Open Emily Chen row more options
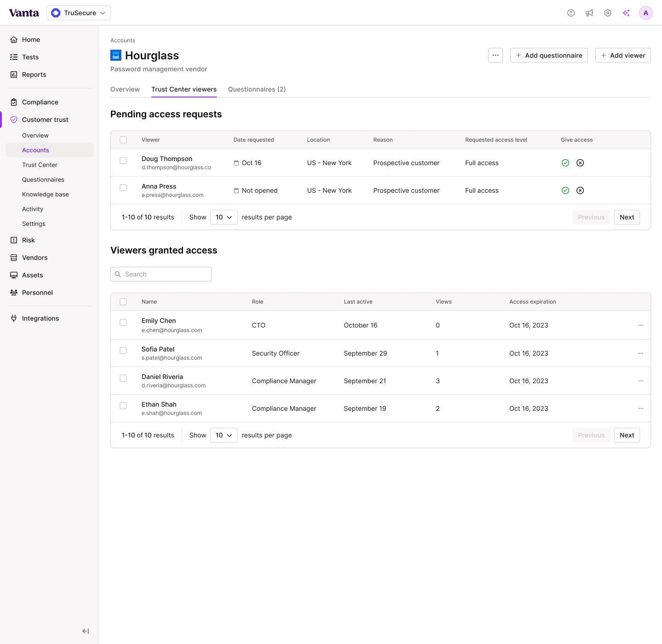The width and height of the screenshot is (662, 644). 641,325
